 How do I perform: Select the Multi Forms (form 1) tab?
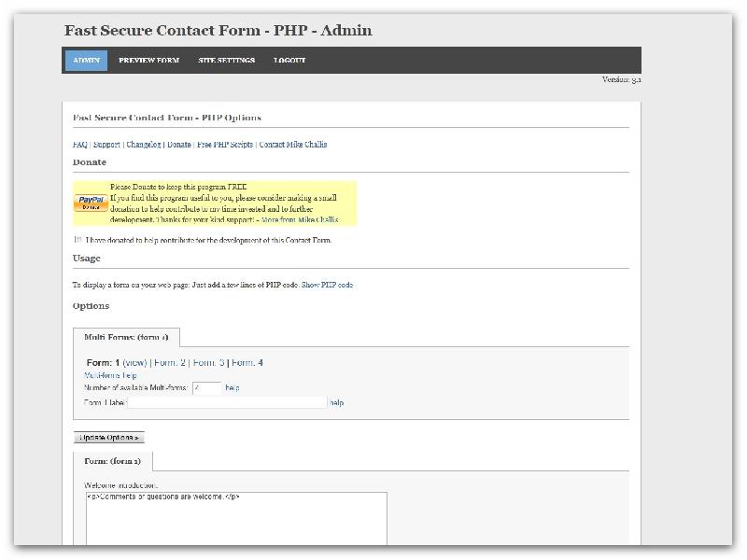[126, 337]
